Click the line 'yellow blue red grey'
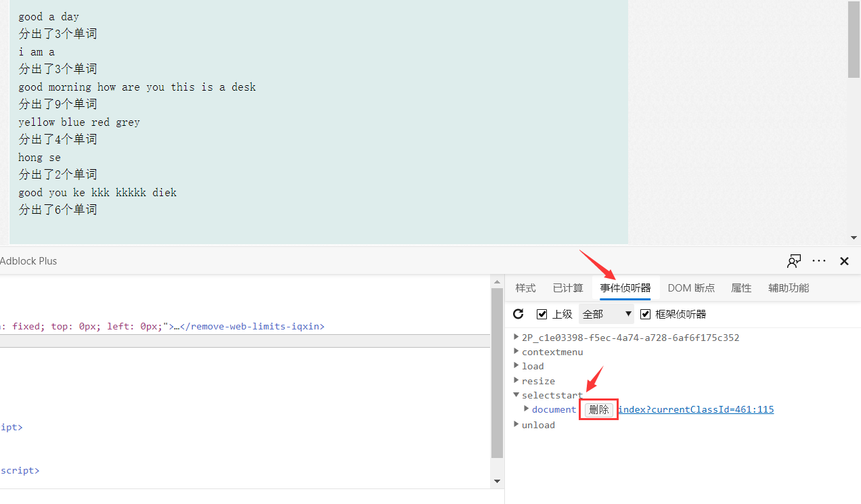 click(79, 122)
